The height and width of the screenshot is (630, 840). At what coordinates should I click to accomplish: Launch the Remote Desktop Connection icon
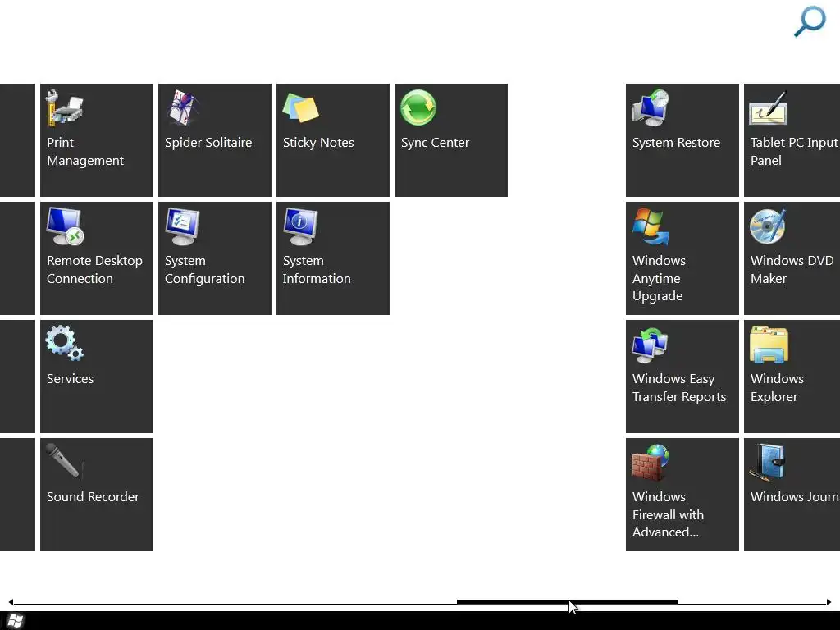pos(65,226)
